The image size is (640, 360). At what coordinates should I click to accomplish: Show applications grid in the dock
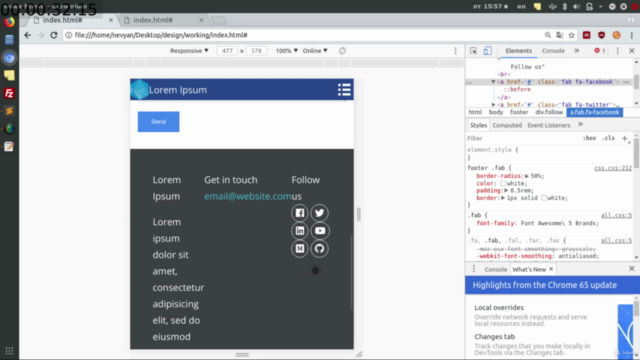[x=9, y=351]
